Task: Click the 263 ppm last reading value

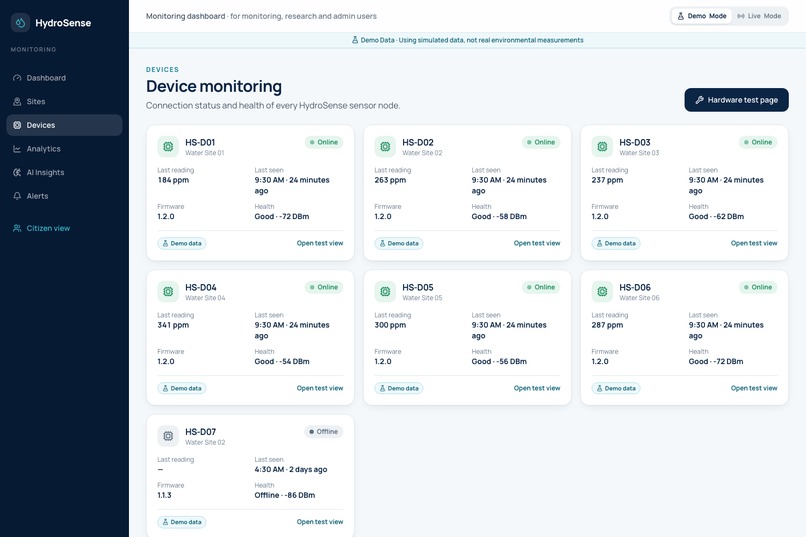Action: pos(390,180)
